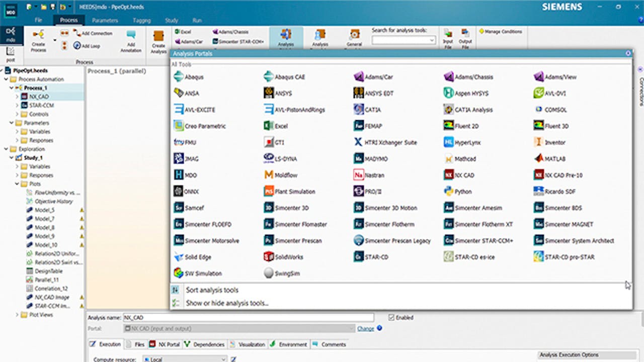The width and height of the screenshot is (644, 362).
Task: Click the Input File ribbon button
Action: pos(448,38)
